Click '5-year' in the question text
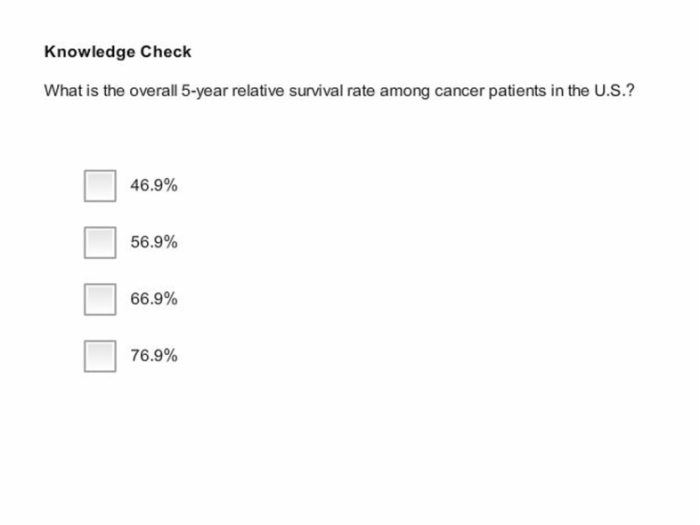This screenshot has height=525, width=700. pyautogui.click(x=204, y=92)
